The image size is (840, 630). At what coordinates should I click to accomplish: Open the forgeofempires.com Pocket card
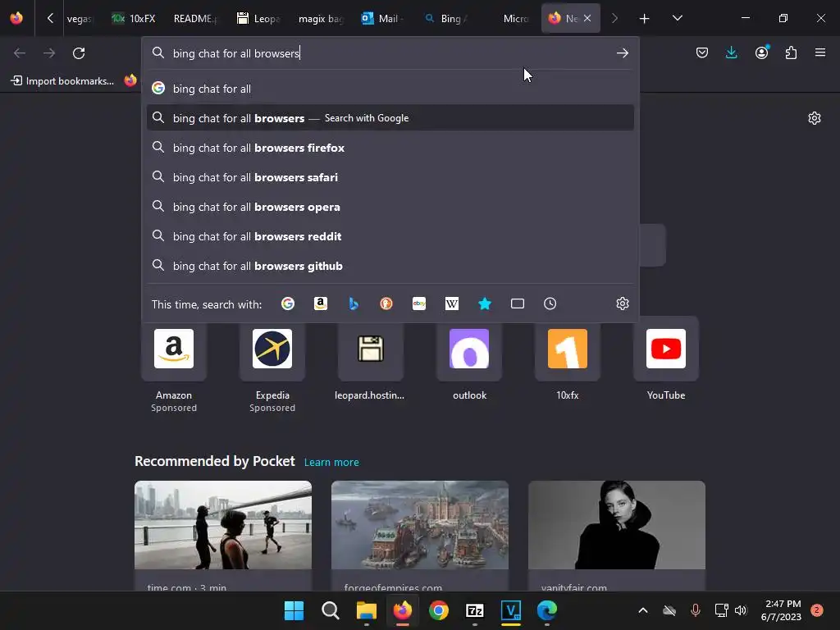420,536
